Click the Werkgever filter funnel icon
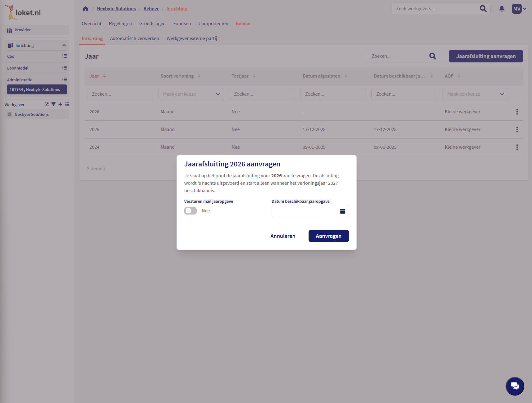This screenshot has height=403, width=532. [53, 104]
